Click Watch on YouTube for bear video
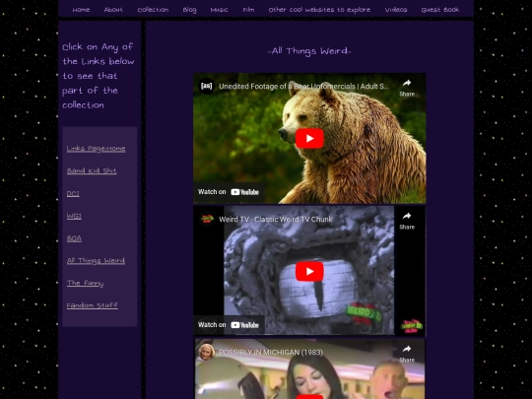This screenshot has width=532, height=399. coord(229,192)
